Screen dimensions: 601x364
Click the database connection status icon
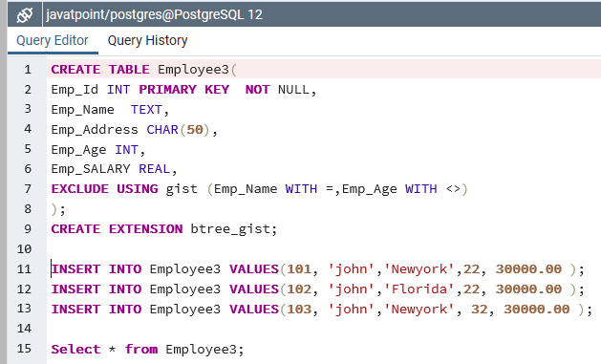25,15
